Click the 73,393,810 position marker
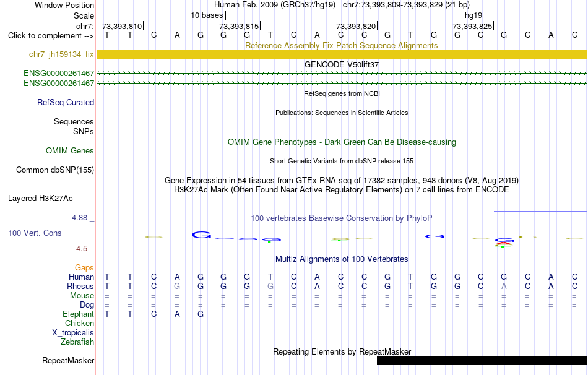 [123, 26]
